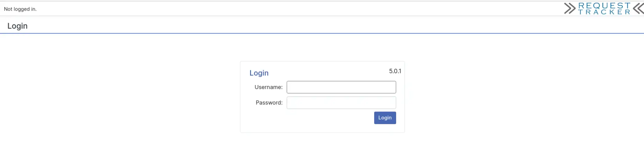
Task: Focus the Password input field
Action: point(341,103)
